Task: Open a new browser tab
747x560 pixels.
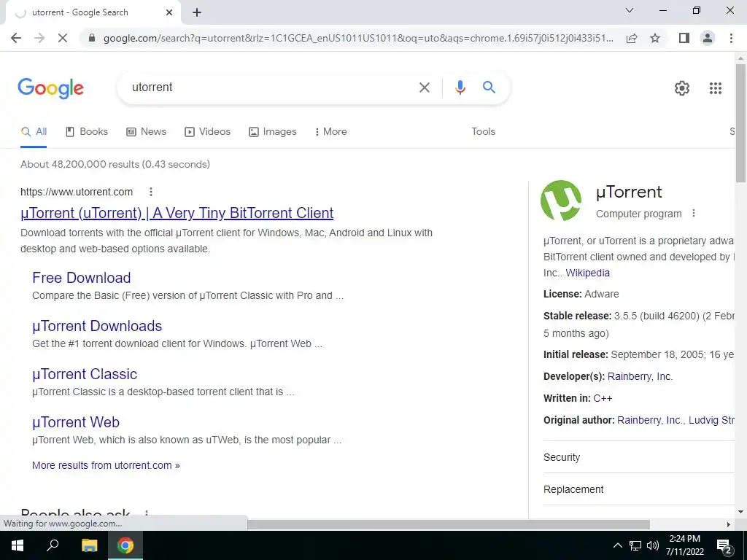Action: [x=197, y=12]
